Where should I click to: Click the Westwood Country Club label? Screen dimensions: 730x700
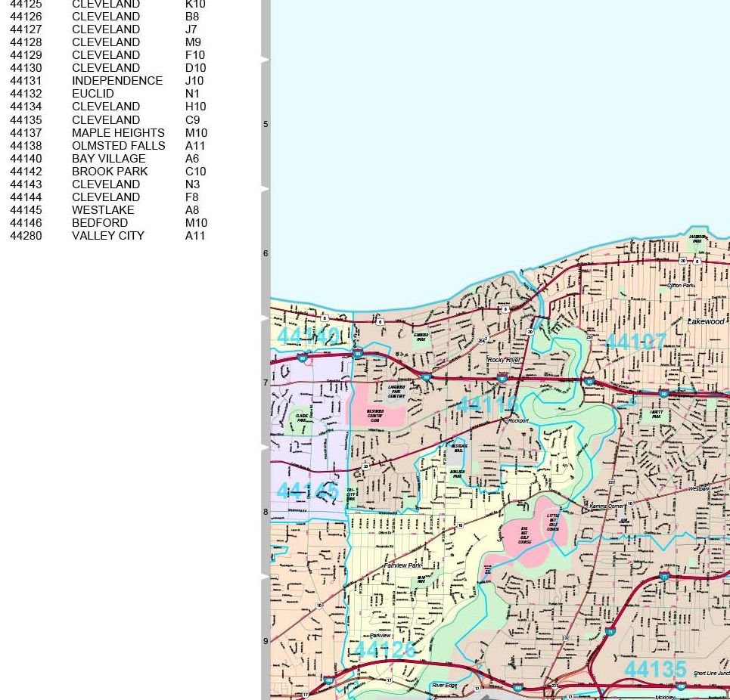click(375, 416)
